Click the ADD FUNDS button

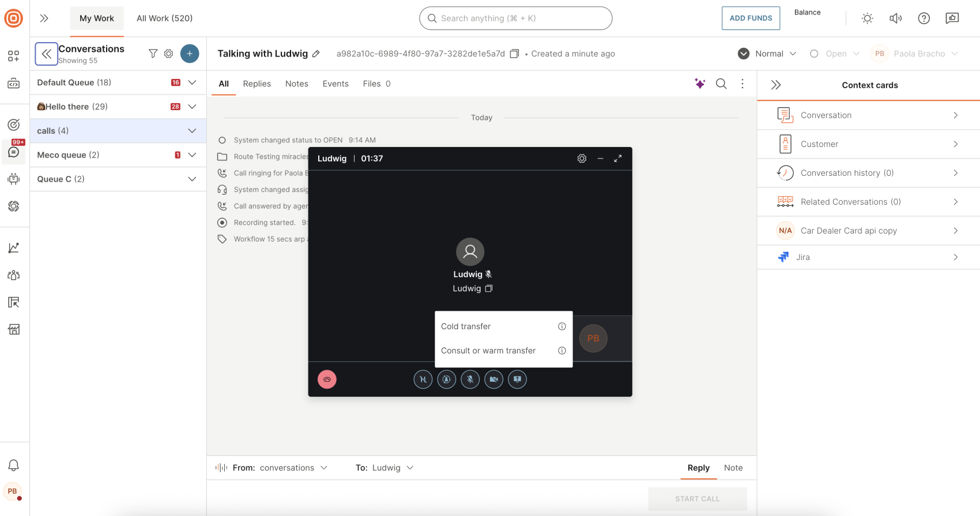pos(751,18)
